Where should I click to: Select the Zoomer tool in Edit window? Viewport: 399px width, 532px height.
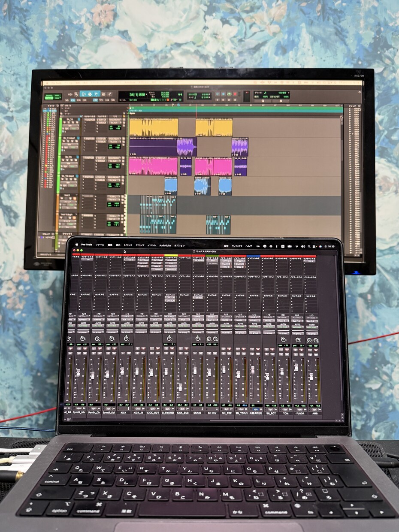(76, 94)
